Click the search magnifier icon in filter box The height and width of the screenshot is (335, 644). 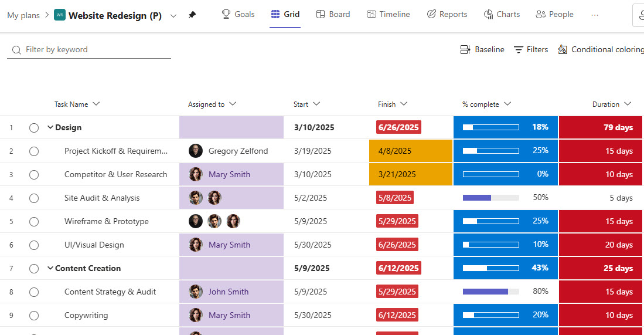(x=16, y=50)
